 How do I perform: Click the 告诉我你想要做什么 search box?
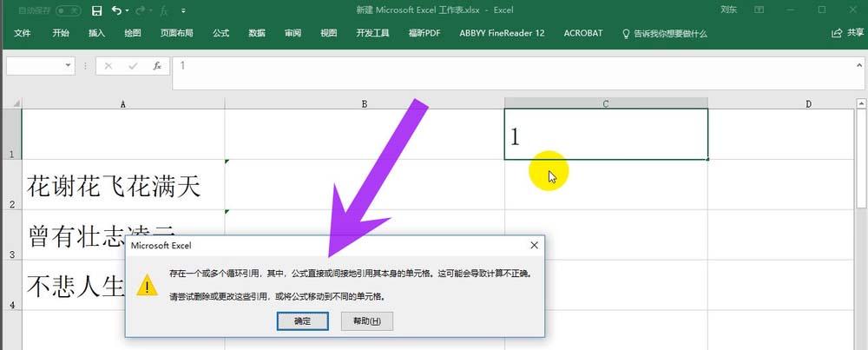coord(665,33)
